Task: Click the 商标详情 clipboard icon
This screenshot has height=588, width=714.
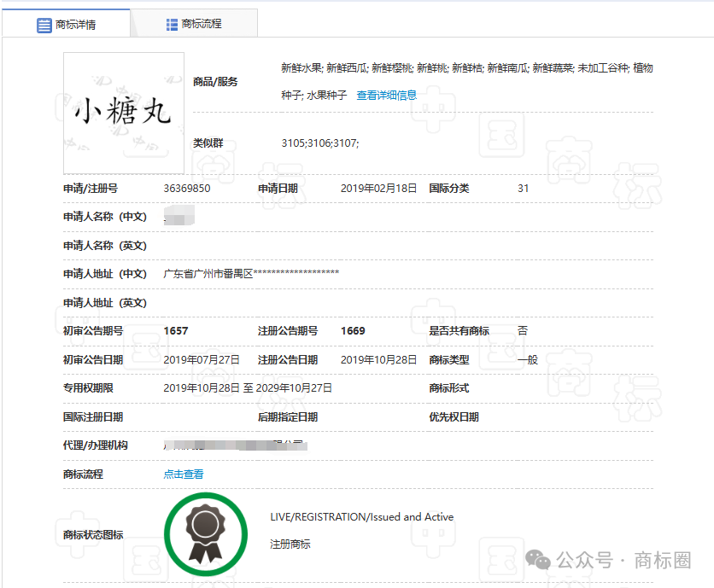Action: click(44, 25)
